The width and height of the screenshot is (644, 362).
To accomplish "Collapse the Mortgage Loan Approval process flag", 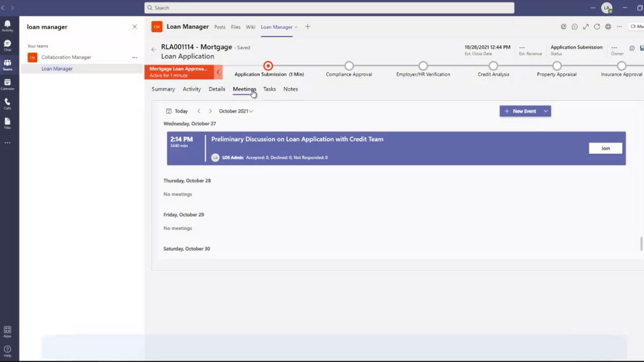I will click(x=218, y=72).
